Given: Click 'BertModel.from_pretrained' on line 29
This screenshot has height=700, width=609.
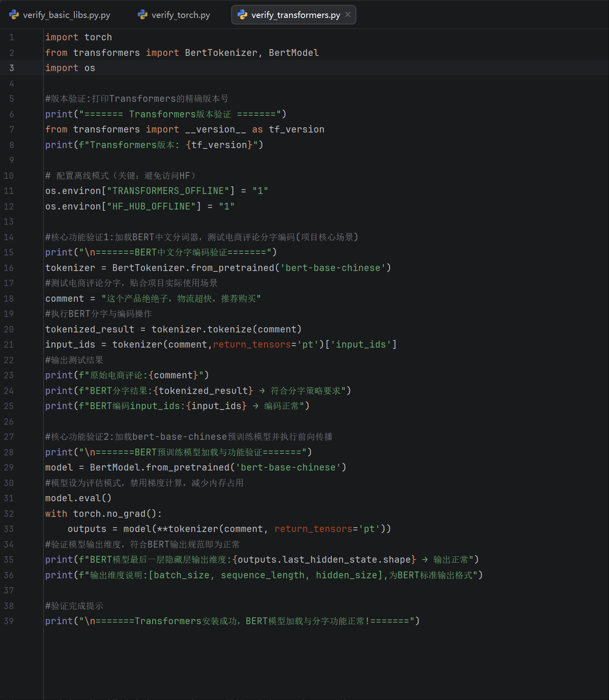Looking at the screenshot, I should click(160, 467).
